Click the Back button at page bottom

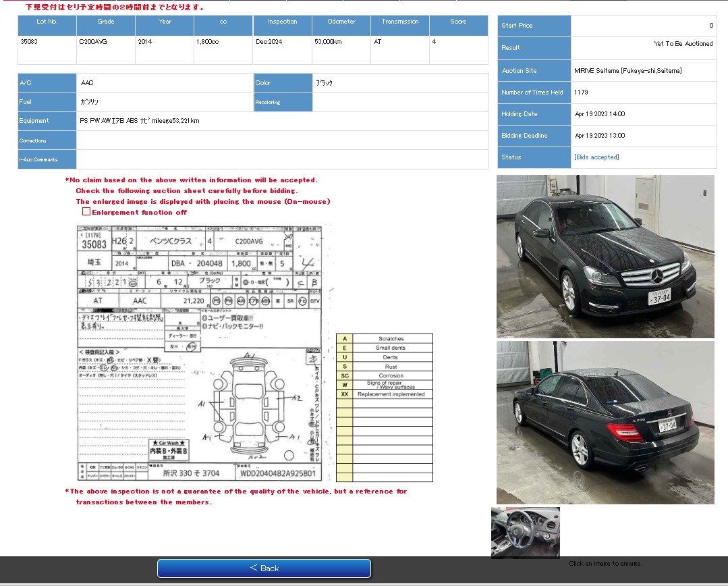click(x=263, y=568)
